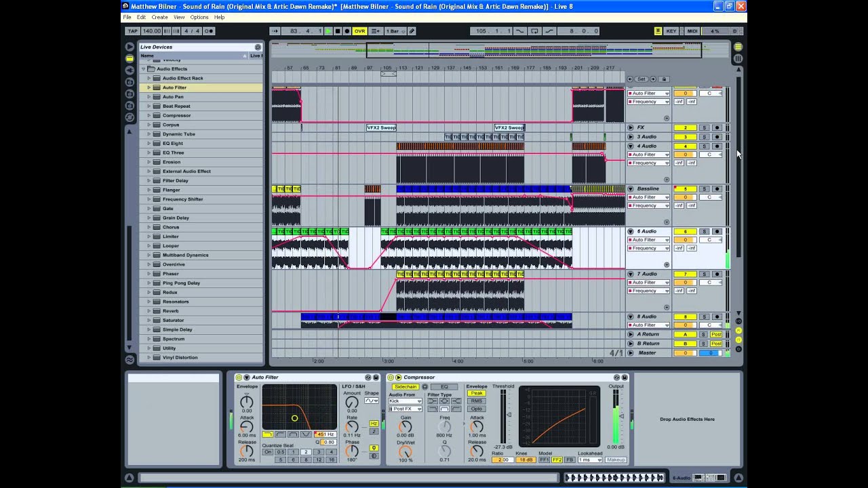Enable Quantize Beat On button
Viewport: 868px width, 488px height.
267,452
